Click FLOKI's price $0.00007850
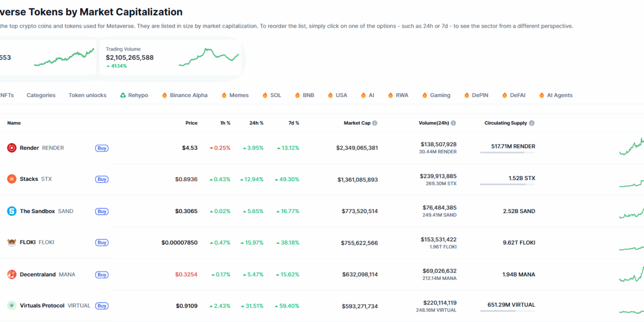The width and height of the screenshot is (644, 322). pos(179,243)
